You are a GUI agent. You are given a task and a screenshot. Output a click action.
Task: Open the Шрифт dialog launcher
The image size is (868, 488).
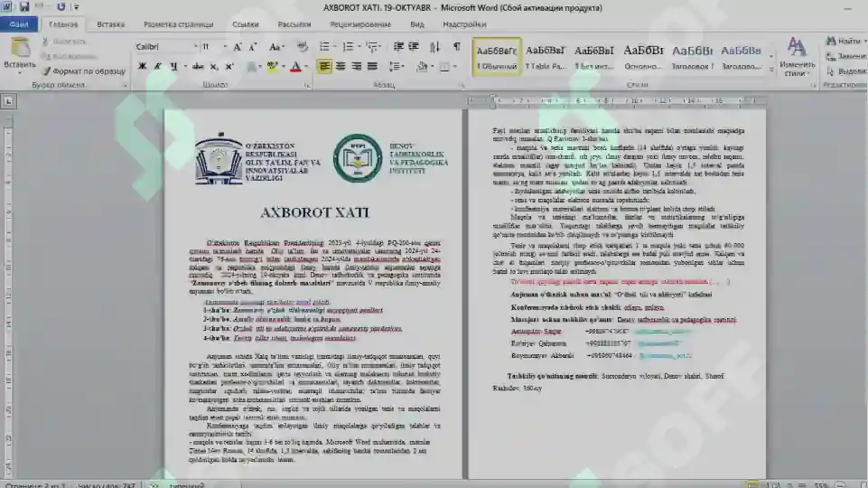click(307, 85)
